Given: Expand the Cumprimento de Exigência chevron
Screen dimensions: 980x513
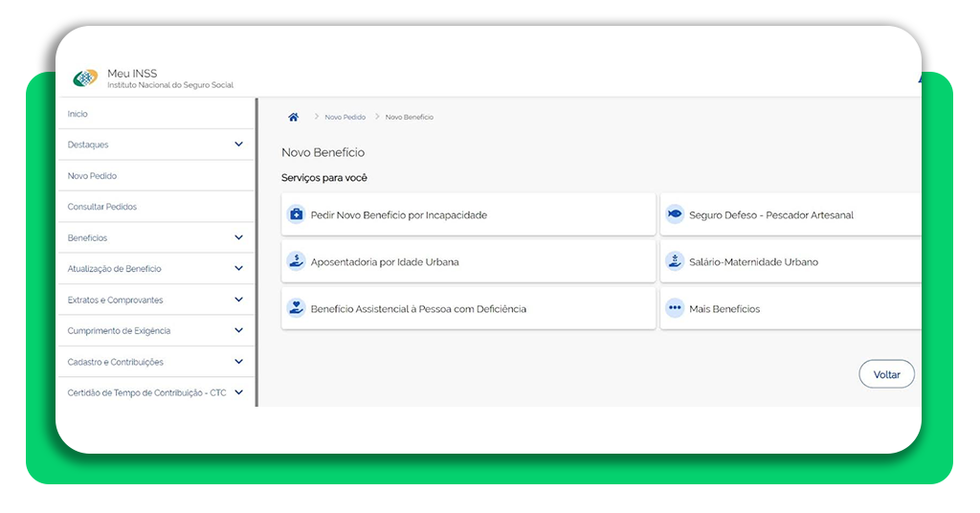Looking at the screenshot, I should 238,330.
